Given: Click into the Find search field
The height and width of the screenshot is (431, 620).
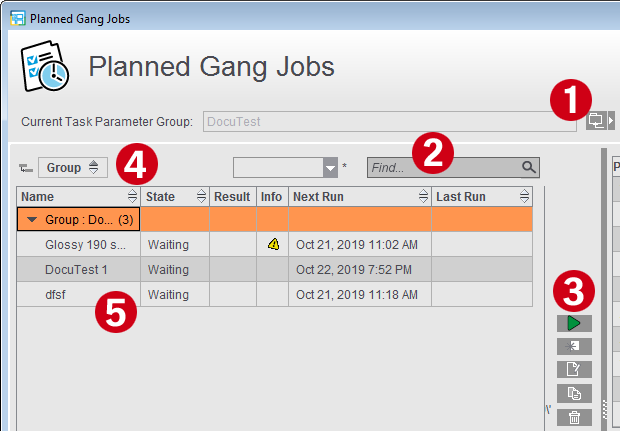Looking at the screenshot, I should (440, 168).
